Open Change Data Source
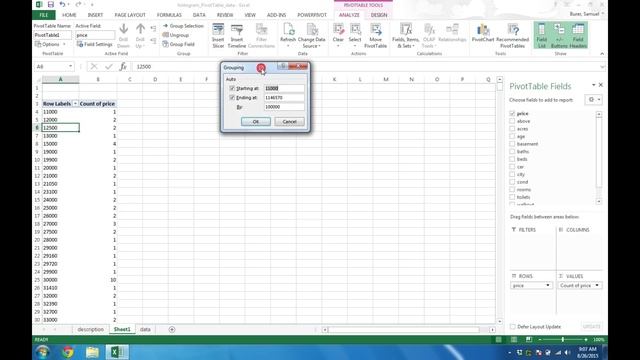Viewport: 640px width, 360px height. coord(311,36)
